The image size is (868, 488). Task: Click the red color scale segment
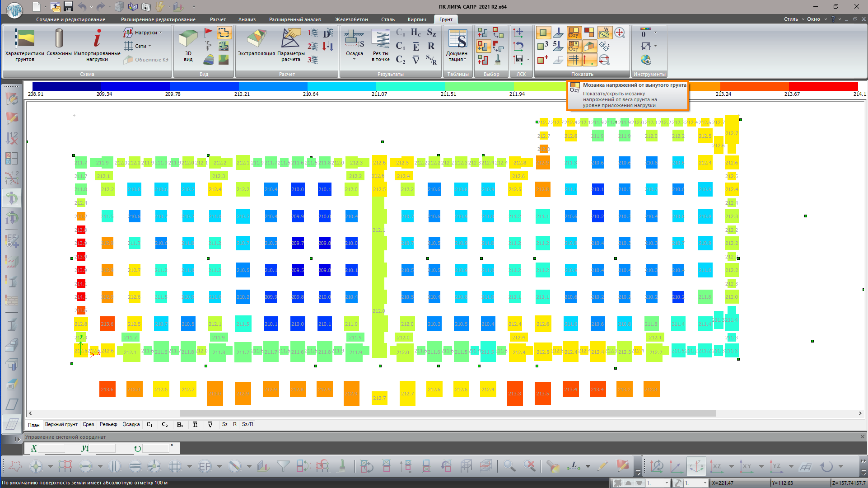(x=823, y=86)
